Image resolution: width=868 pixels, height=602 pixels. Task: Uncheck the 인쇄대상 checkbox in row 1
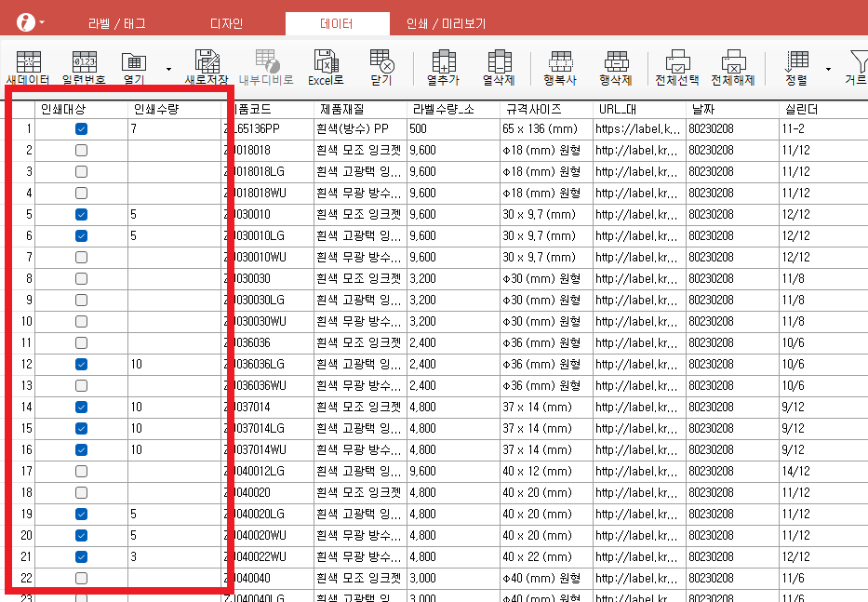(82, 128)
